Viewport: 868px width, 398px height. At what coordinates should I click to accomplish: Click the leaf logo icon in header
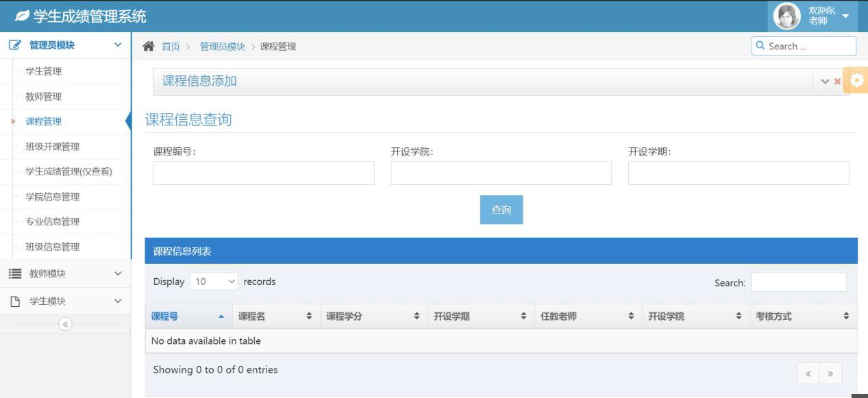coord(22,16)
